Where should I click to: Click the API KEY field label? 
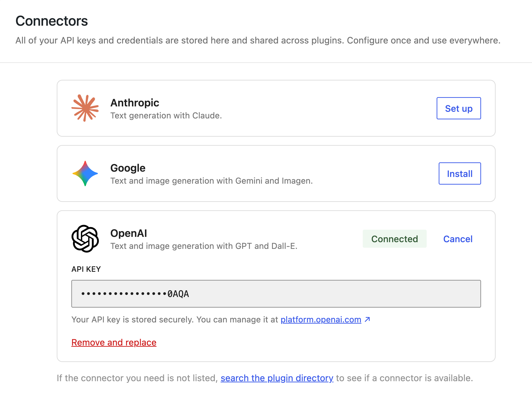(x=86, y=269)
